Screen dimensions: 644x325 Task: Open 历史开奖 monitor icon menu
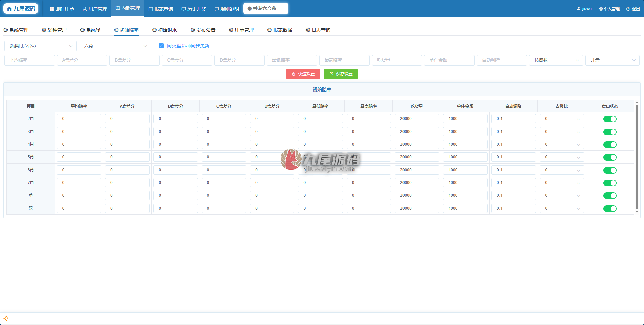184,9
